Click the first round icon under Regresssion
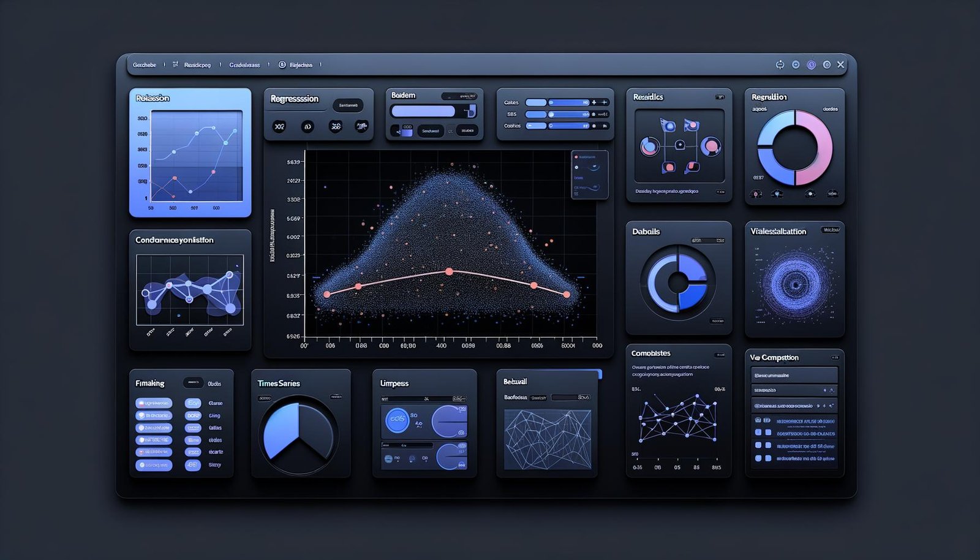Image resolution: width=980 pixels, height=560 pixels. coord(279,127)
